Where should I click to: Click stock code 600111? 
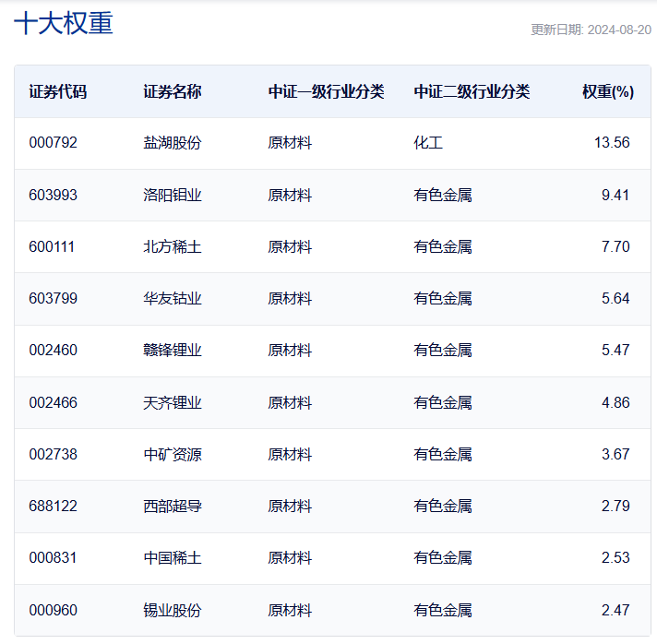(53, 246)
